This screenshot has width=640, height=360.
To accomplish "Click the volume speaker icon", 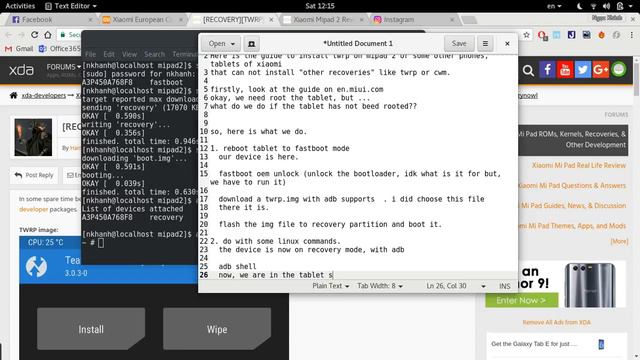I will coord(607,6).
